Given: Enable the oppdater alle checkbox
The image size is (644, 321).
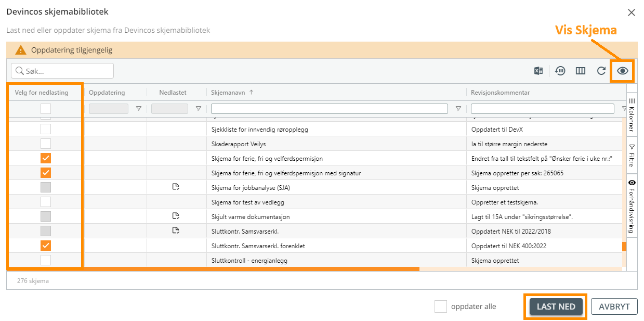Looking at the screenshot, I should 441,306.
